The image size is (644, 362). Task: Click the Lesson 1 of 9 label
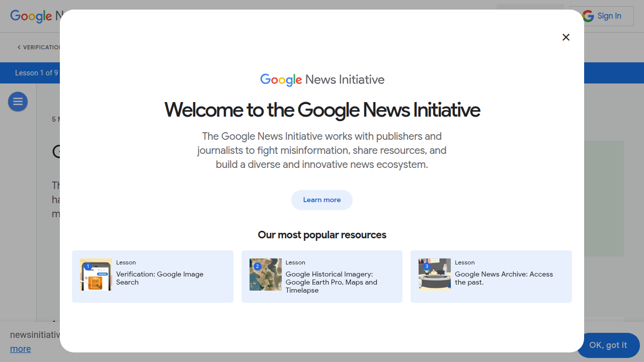click(x=37, y=73)
